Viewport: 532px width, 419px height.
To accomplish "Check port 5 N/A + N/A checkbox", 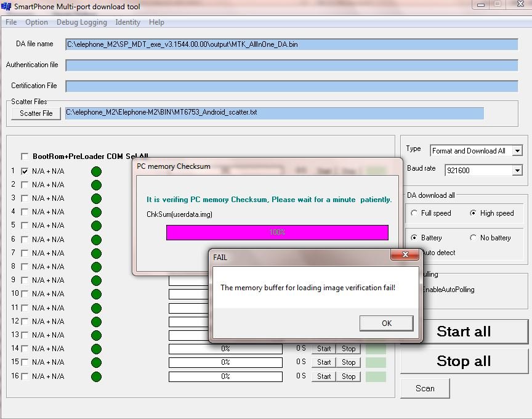I will (x=25, y=226).
